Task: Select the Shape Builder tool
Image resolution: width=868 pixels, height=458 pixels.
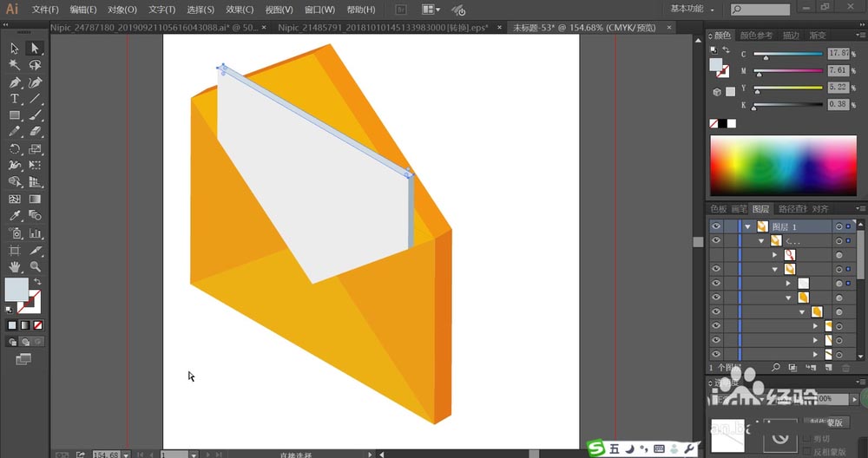Action: coord(15,182)
